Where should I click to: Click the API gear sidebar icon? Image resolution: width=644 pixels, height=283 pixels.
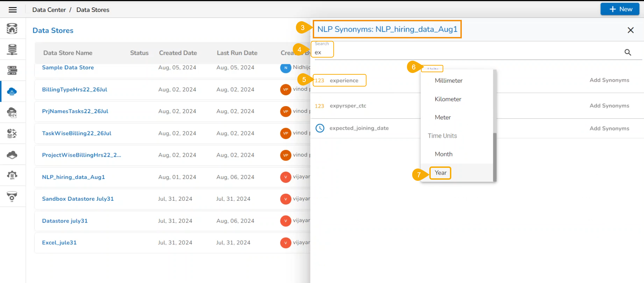(12, 175)
